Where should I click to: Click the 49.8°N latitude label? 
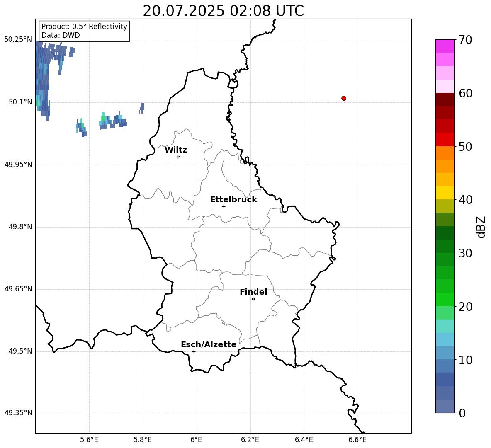click(x=20, y=227)
